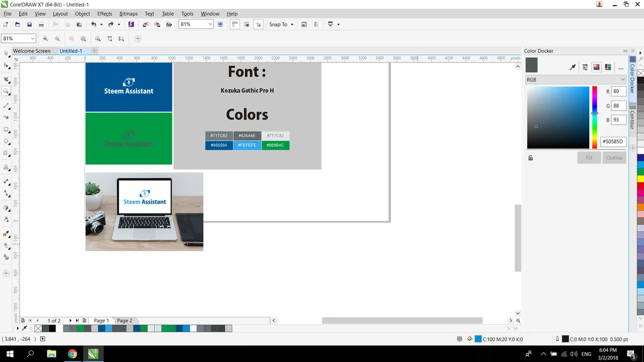Click the hex color value field

pyautogui.click(x=613, y=141)
